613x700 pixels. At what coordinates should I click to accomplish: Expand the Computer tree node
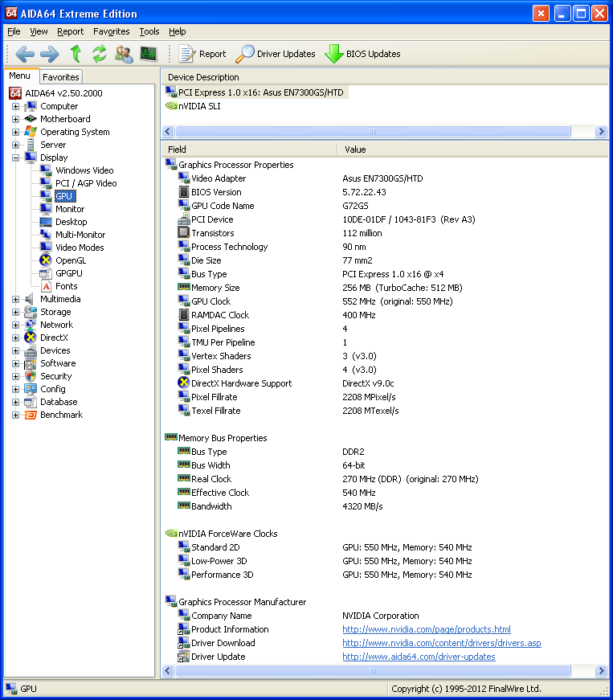15,106
